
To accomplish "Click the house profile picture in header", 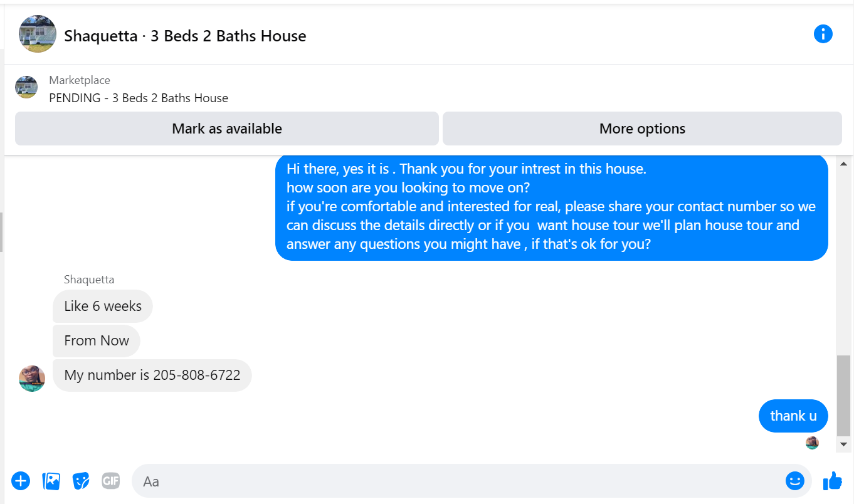I will (38, 34).
